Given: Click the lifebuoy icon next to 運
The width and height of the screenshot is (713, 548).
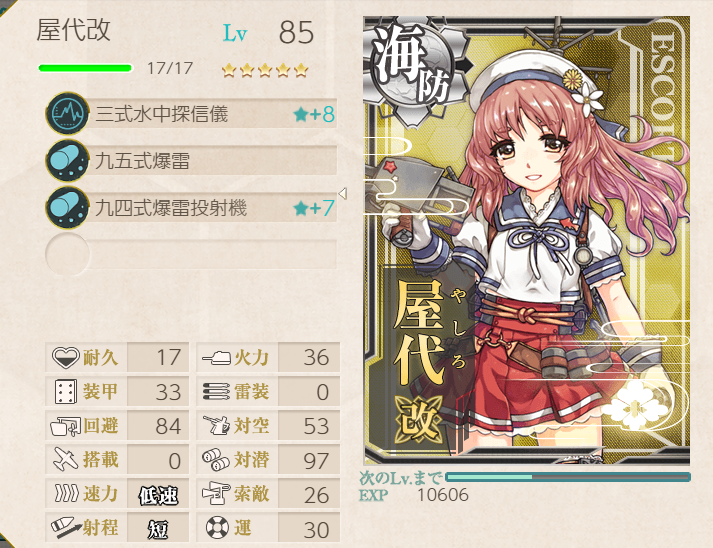Looking at the screenshot, I should tap(217, 528).
